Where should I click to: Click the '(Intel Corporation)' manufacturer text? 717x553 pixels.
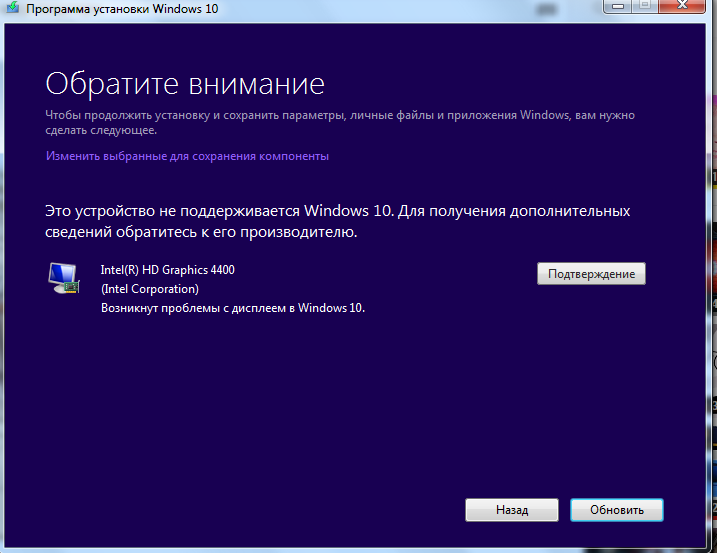pyautogui.click(x=150, y=289)
